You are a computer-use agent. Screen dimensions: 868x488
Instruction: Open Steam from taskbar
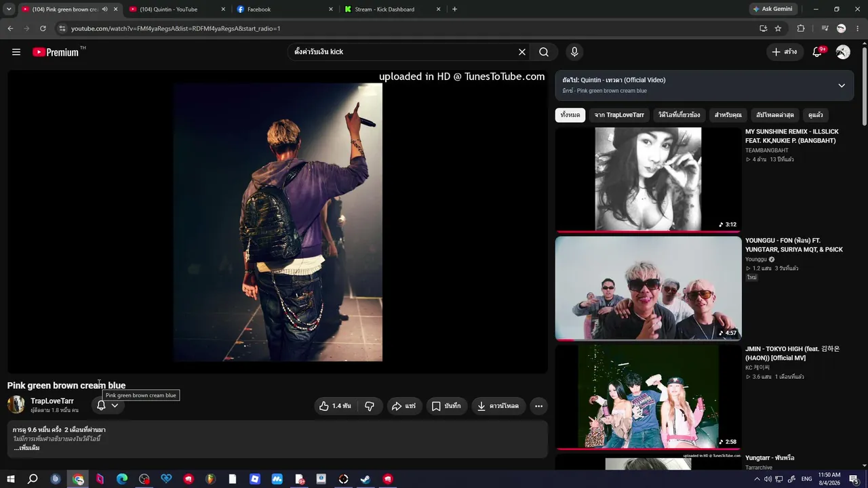pos(365,479)
